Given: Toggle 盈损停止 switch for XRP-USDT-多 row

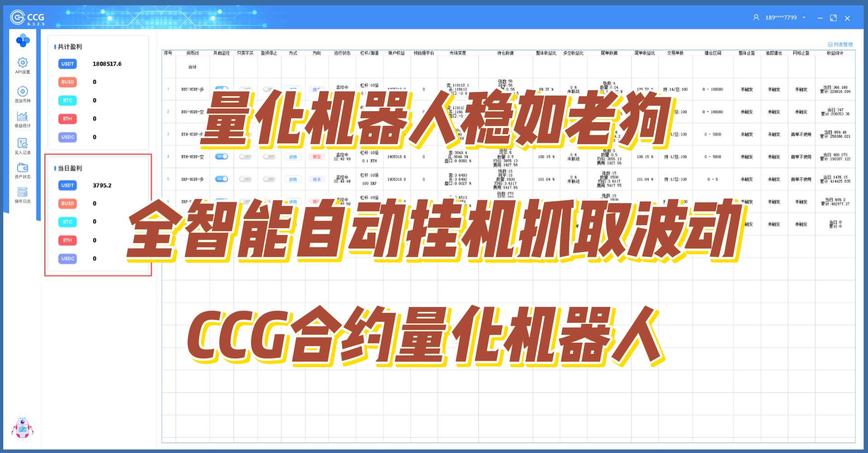Looking at the screenshot, I should point(269,179).
